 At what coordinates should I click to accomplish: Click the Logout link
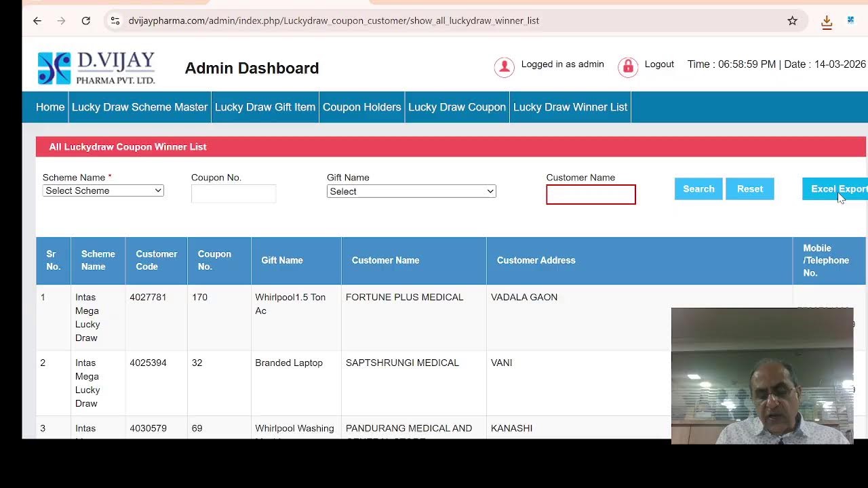tap(659, 64)
